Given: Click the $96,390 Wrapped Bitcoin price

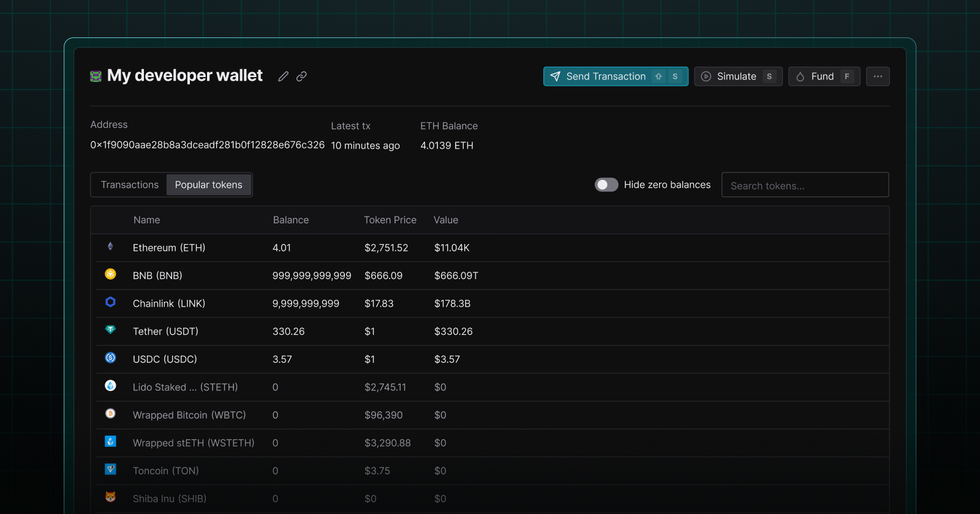Looking at the screenshot, I should (x=383, y=415).
